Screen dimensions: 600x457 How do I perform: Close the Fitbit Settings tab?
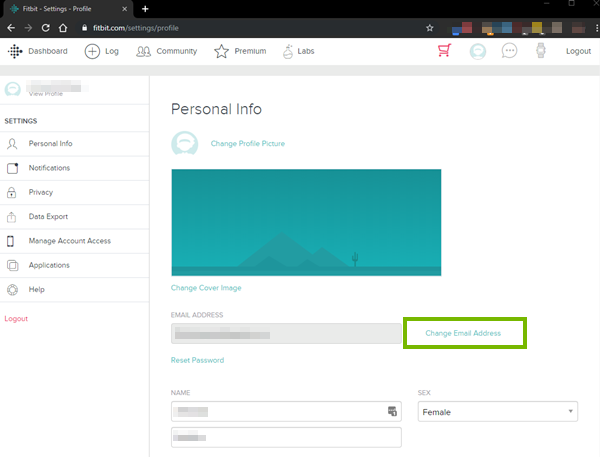coord(124,9)
